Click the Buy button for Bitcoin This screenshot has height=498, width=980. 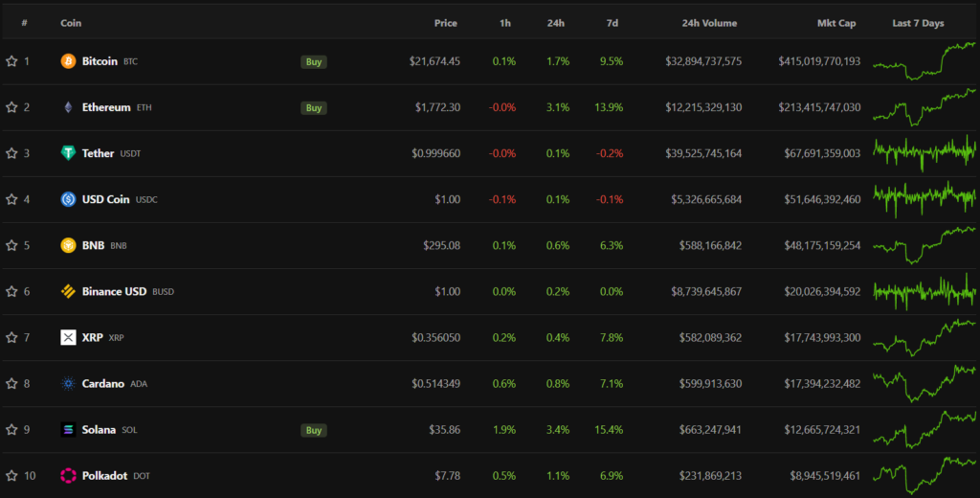click(314, 62)
